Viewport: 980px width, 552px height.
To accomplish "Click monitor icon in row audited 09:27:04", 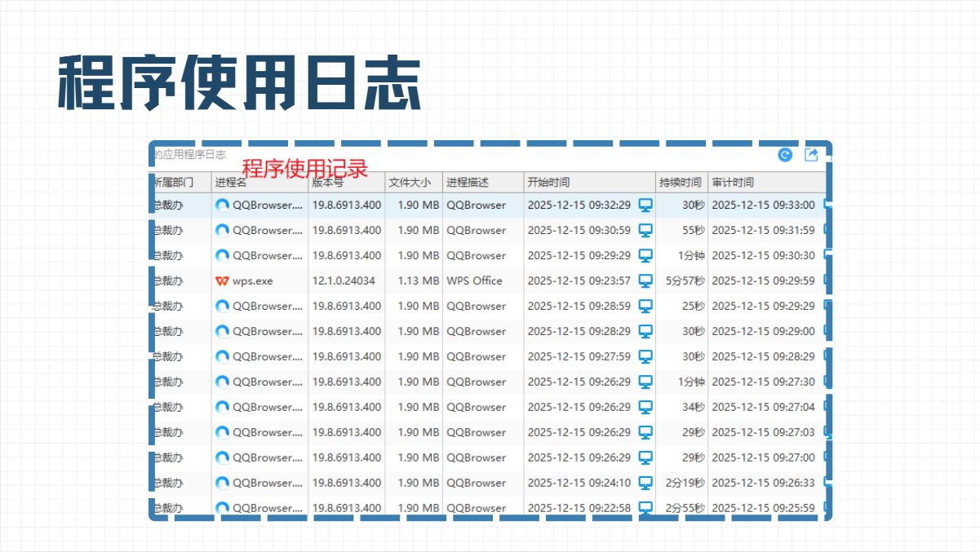I will pos(645,407).
